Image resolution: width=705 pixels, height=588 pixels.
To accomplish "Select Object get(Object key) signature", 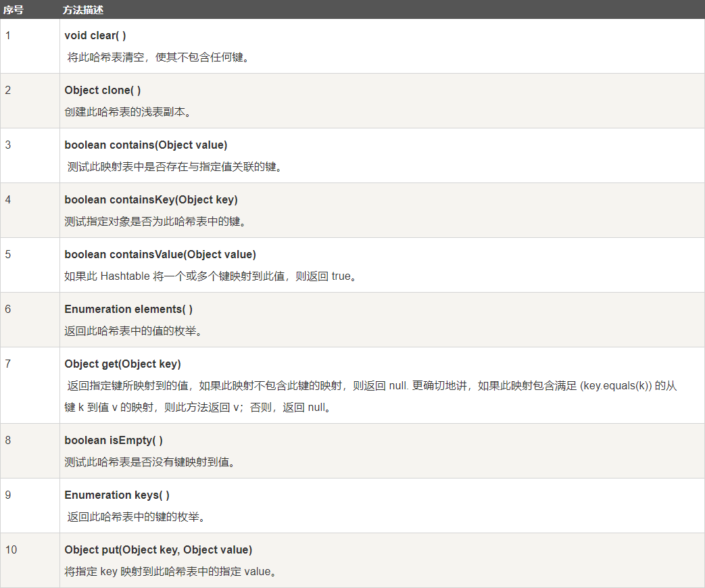I will 123,364.
